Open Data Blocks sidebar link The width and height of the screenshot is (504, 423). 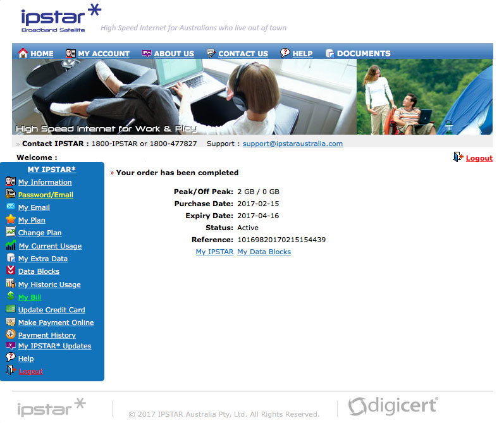click(x=39, y=271)
